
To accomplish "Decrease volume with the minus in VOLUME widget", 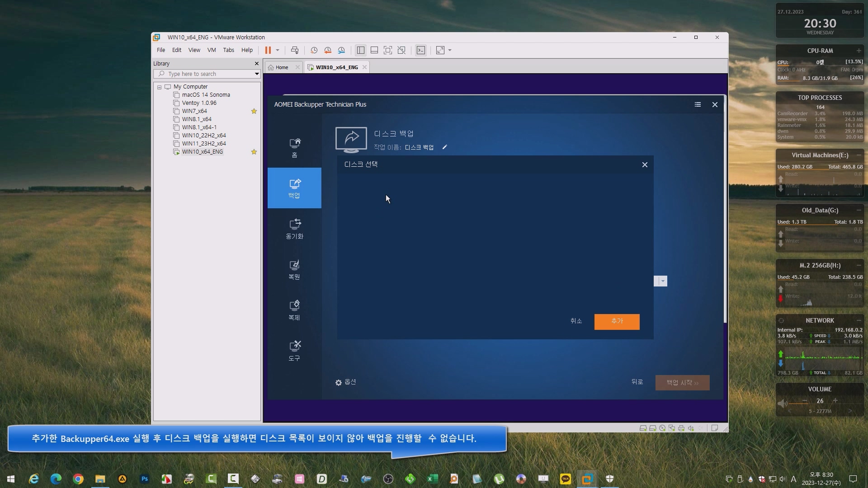I will pos(805,401).
